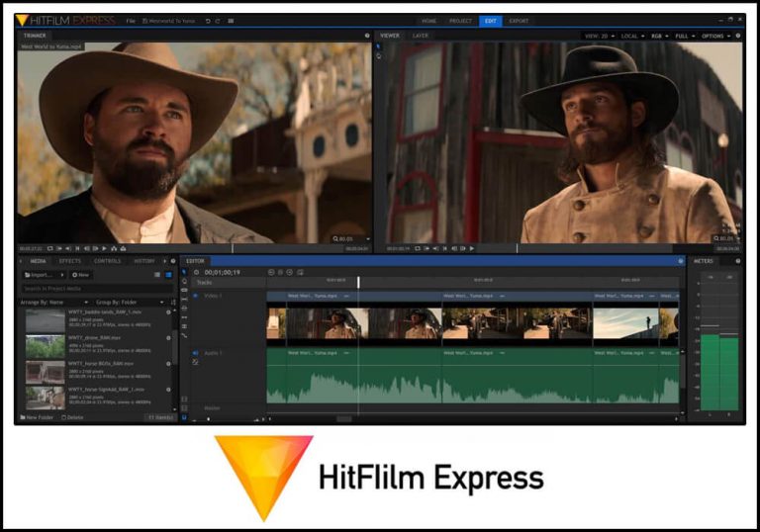Switch to the Project screen tab
Viewport: 760px width, 532px height.
(460, 21)
